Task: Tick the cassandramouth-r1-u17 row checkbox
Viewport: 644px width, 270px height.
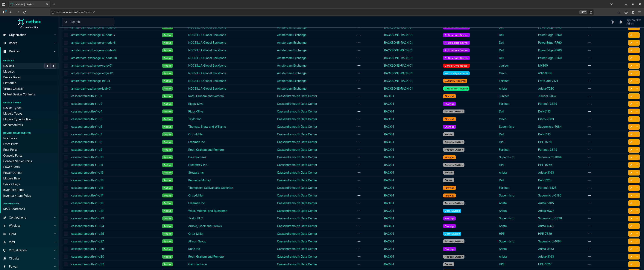Action: (x=66, y=196)
